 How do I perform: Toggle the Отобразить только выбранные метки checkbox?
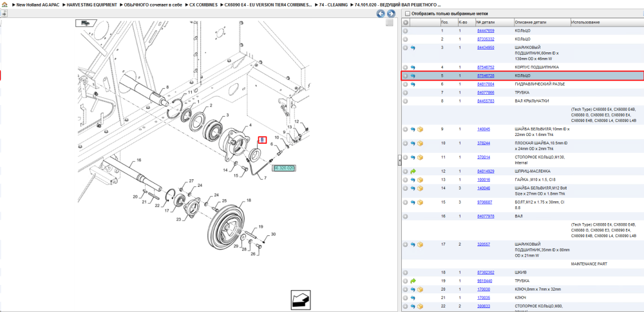[408, 14]
